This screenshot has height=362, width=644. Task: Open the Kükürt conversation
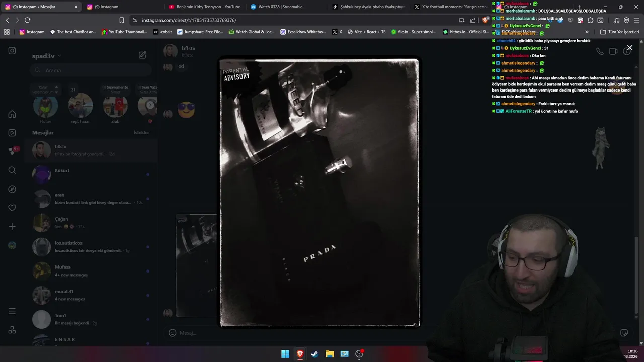pyautogui.click(x=91, y=174)
